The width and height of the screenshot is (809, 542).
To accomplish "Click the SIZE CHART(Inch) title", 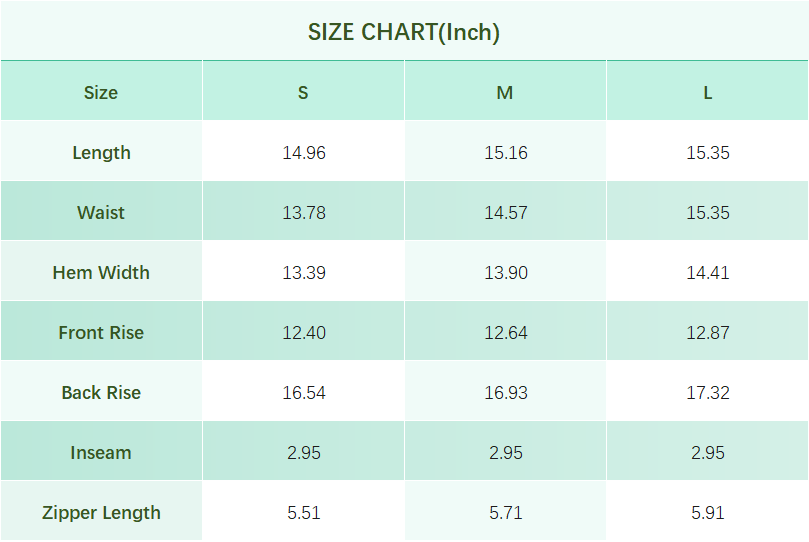I will tap(404, 32).
